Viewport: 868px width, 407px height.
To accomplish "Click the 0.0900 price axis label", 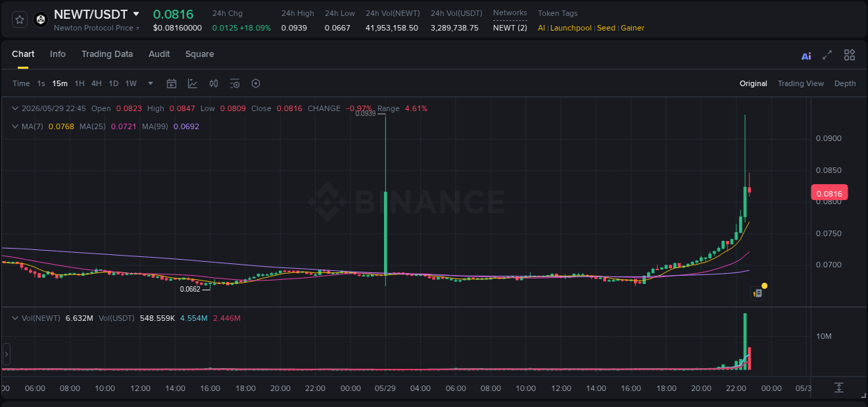I will click(x=828, y=138).
